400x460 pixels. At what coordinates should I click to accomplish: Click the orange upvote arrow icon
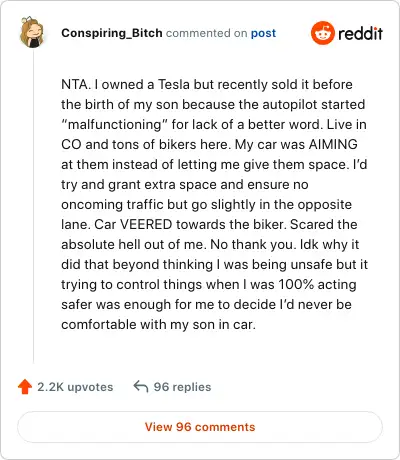point(25,387)
